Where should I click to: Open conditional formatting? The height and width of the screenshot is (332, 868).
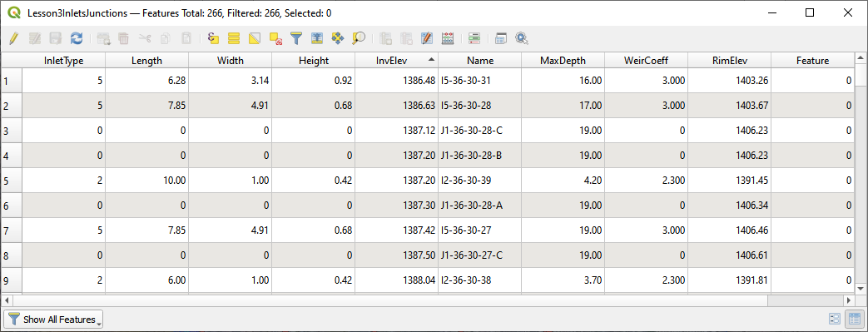tap(474, 38)
